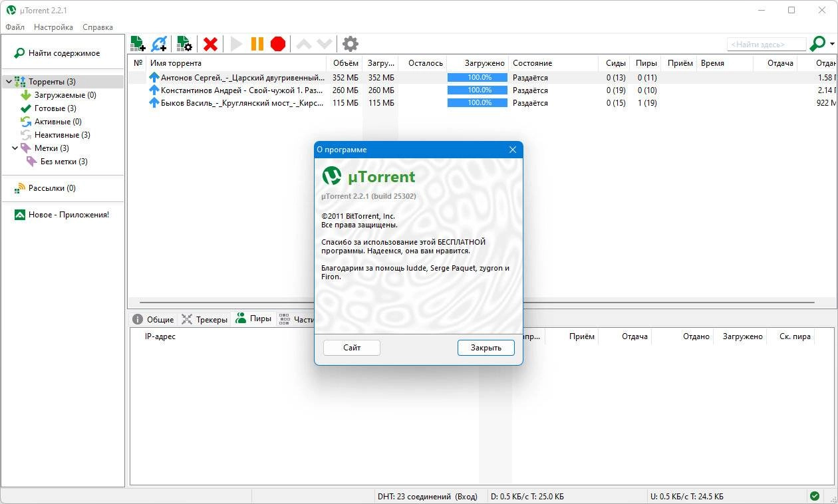This screenshot has height=504, width=838.
Task: Sort by Объём column header
Action: tap(345, 63)
